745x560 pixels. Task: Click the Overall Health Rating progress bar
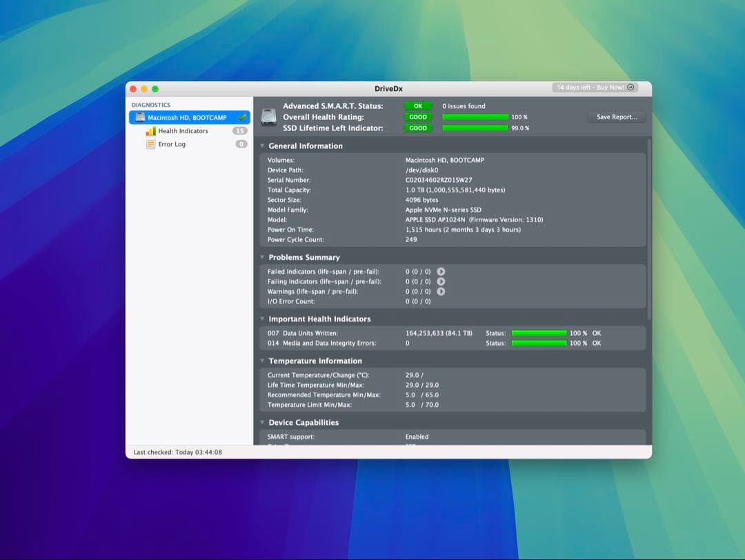[x=475, y=117]
